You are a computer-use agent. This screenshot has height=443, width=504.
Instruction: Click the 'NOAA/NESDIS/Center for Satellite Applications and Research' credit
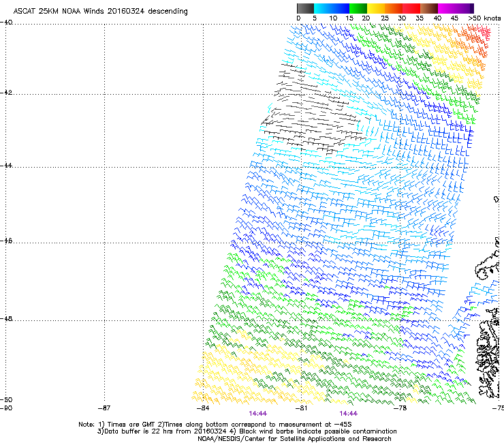click(x=294, y=439)
